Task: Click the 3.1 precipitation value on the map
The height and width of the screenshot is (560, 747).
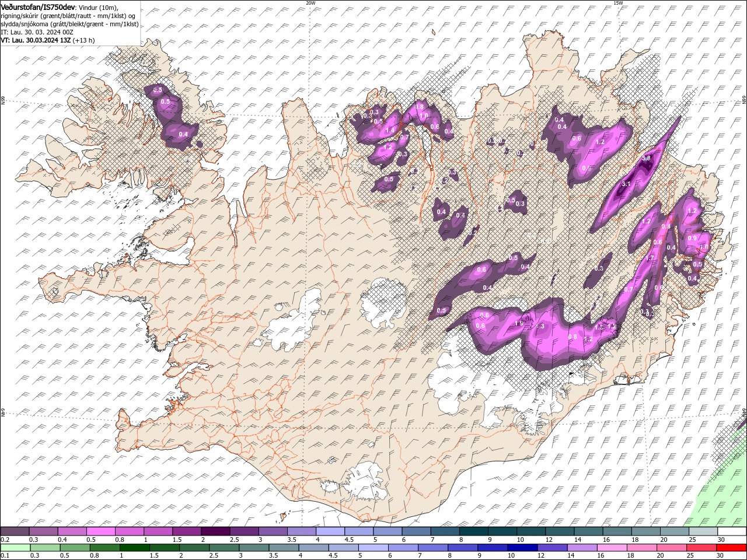Action: point(627,184)
